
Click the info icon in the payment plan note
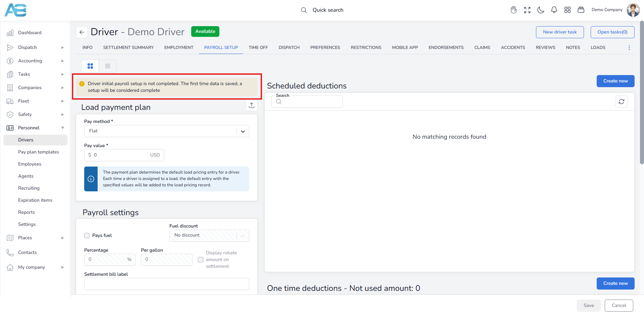pyautogui.click(x=91, y=179)
